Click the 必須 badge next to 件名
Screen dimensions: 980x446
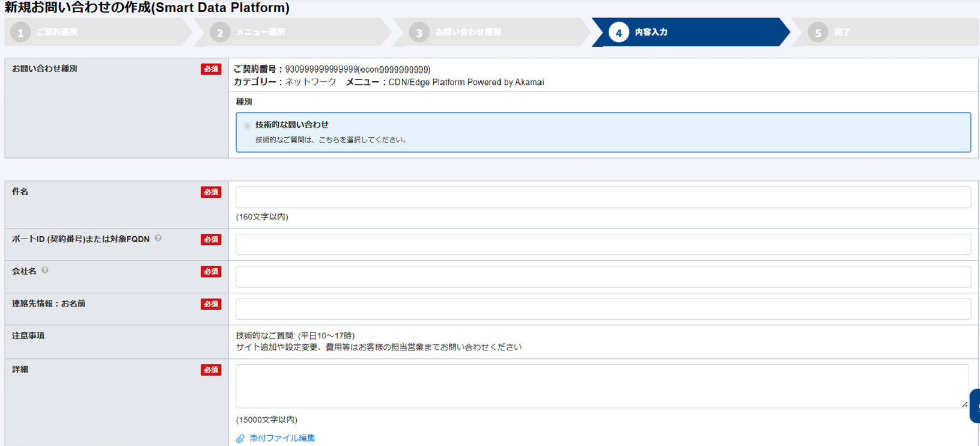[211, 192]
